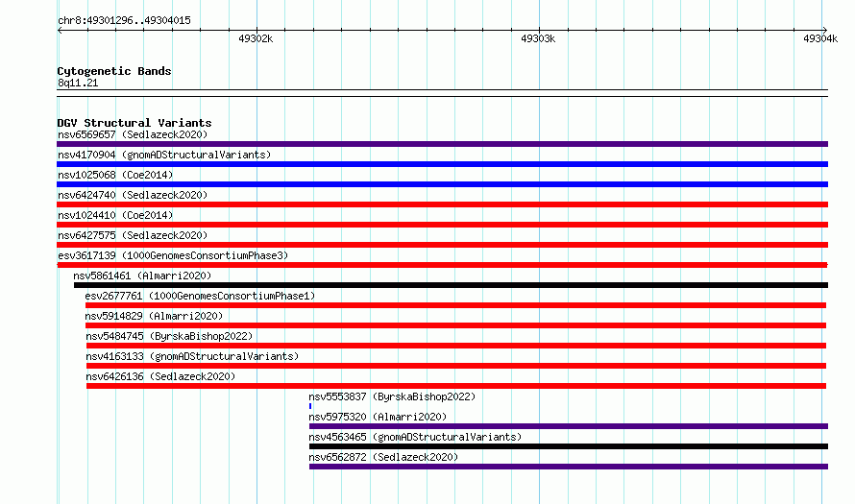Click the chr8:49301296..49304015 coordinates text

pyautogui.click(x=124, y=21)
